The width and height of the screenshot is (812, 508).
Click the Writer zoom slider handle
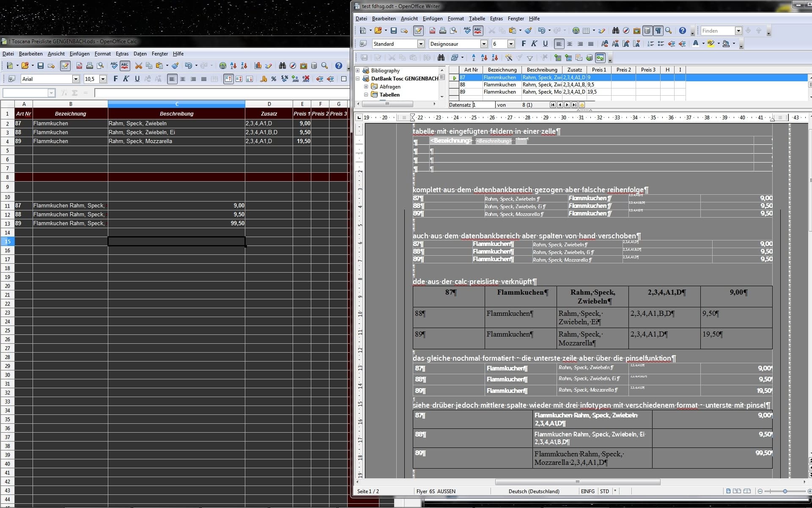pyautogui.click(x=785, y=491)
